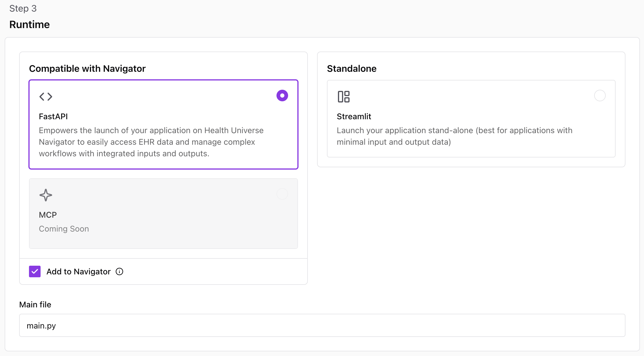Click the Streamlit card title

point(354,116)
